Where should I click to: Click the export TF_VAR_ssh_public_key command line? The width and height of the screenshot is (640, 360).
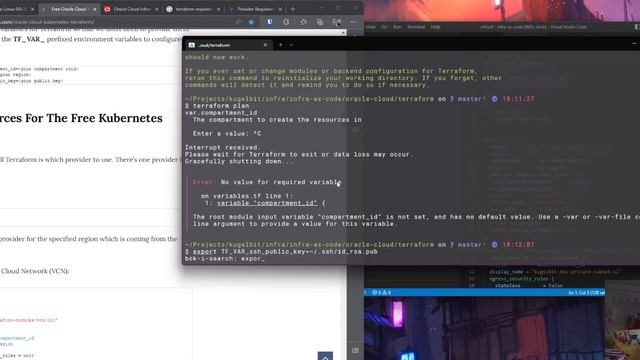(x=281, y=251)
